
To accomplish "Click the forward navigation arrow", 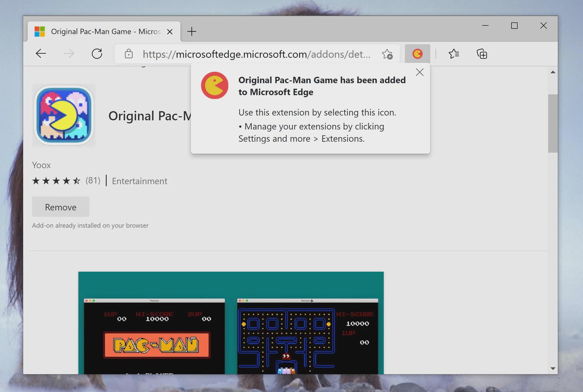I will 69,54.
